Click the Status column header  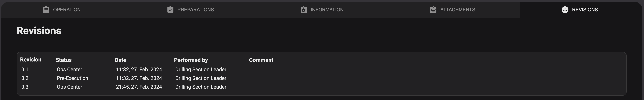(64, 60)
